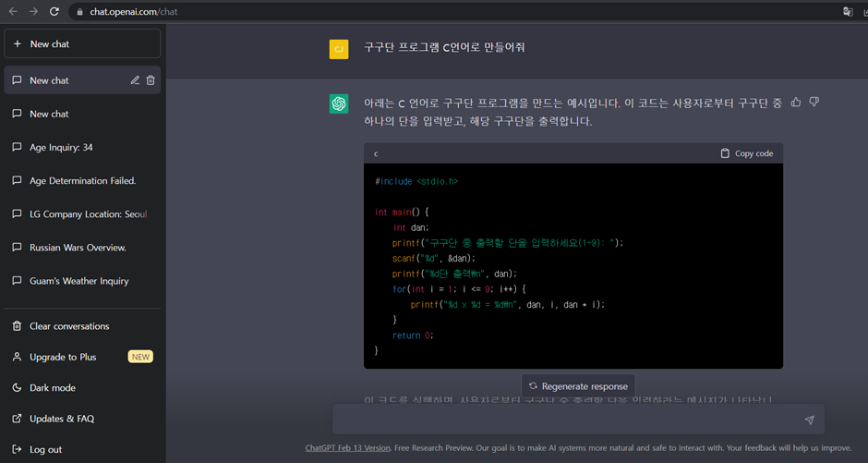
Task: Click the code line 'int main() {'
Action: 402,213
